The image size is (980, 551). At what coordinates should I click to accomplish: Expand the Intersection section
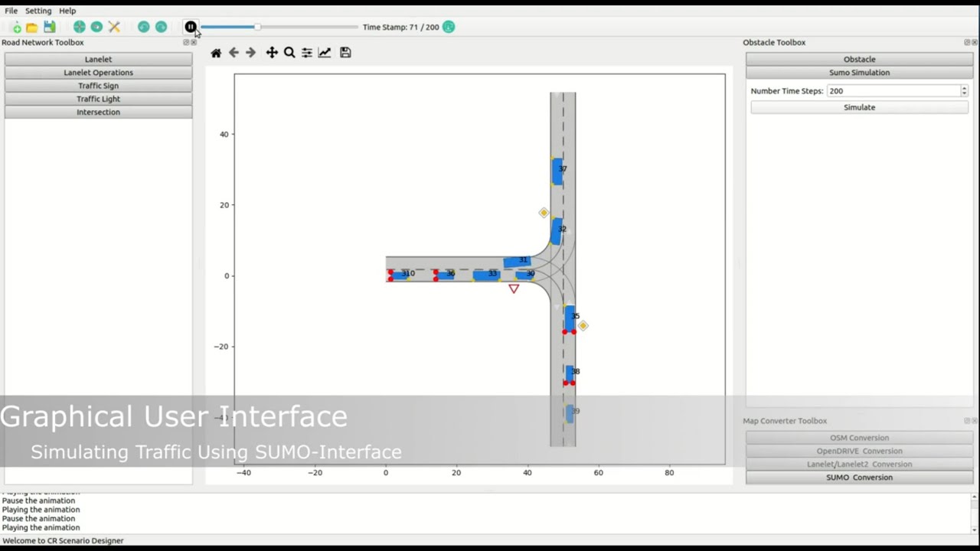click(98, 112)
